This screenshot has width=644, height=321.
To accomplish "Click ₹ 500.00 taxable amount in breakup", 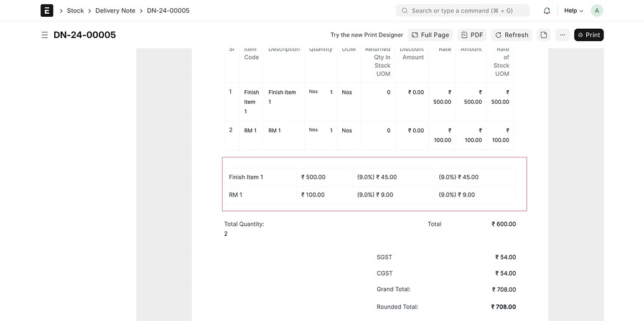I will (x=314, y=177).
